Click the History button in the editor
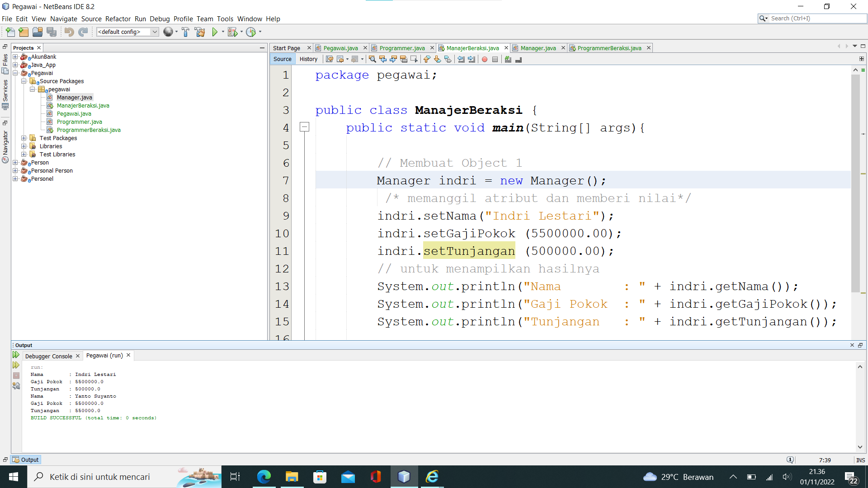This screenshot has width=868, height=488. (x=309, y=59)
